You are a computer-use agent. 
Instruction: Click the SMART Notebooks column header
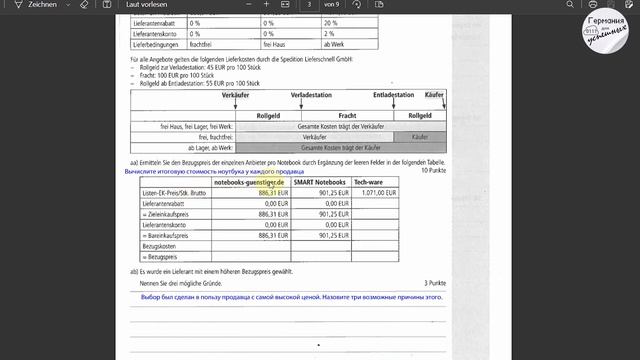click(320, 182)
